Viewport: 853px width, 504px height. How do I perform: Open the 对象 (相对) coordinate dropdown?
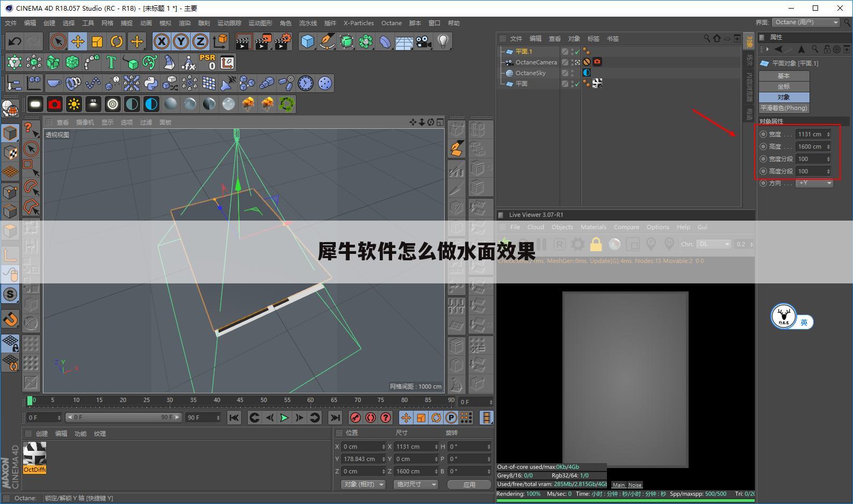364,484
